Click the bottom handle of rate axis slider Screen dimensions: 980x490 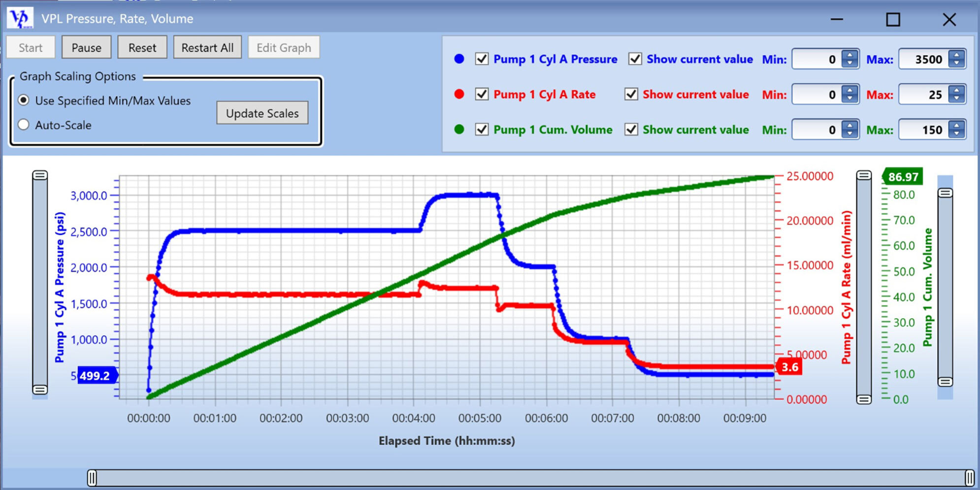pyautogui.click(x=864, y=399)
